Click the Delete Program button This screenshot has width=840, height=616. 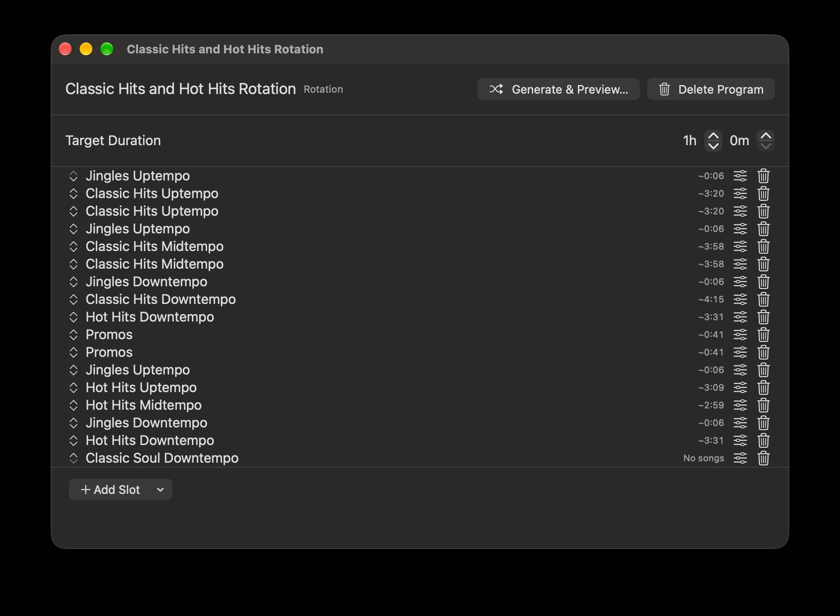tap(711, 89)
